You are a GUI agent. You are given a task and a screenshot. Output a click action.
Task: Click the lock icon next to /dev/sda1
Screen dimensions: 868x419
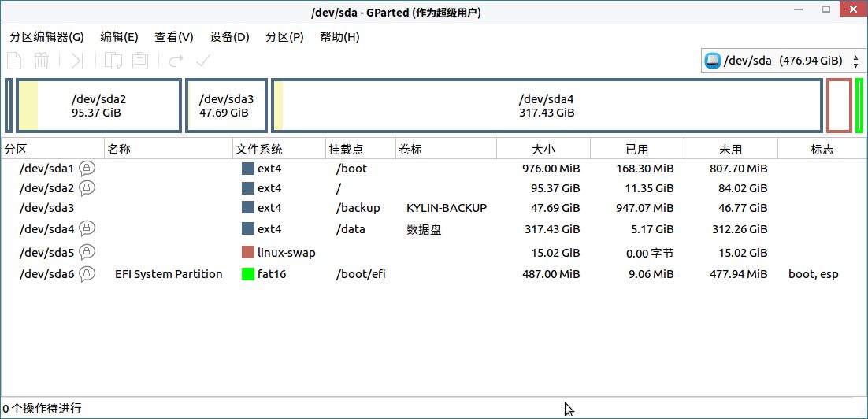87,168
